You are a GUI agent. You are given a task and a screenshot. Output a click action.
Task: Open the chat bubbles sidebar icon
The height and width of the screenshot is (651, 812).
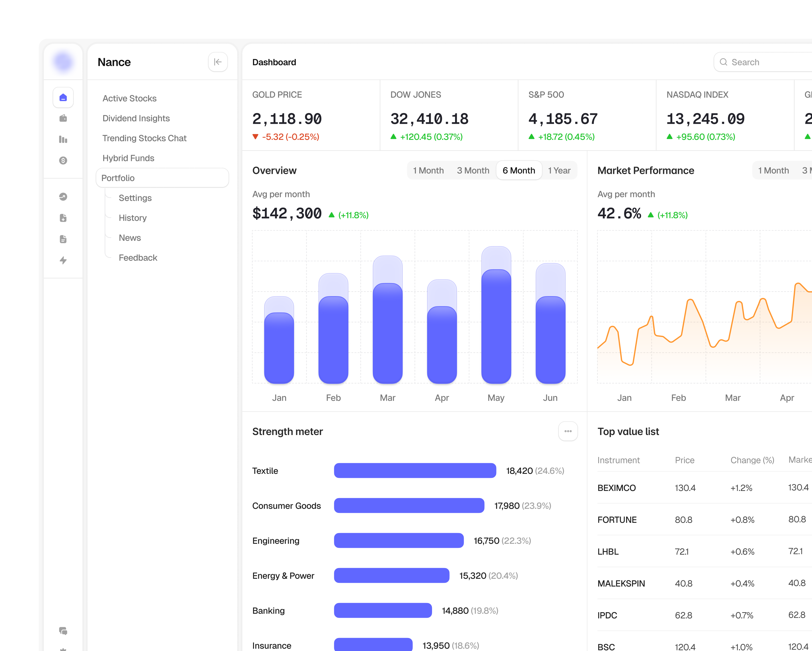tap(63, 631)
